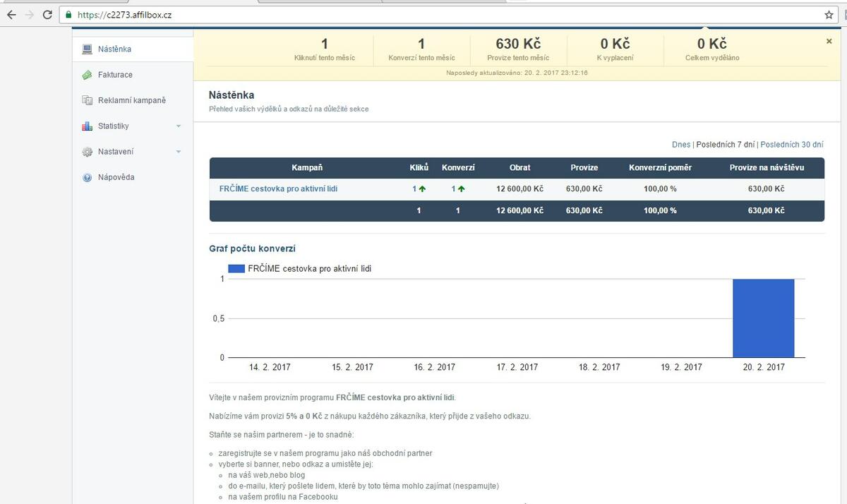Image resolution: width=847 pixels, height=504 pixels.
Task: Go back using browser back arrow
Action: coord(11,14)
